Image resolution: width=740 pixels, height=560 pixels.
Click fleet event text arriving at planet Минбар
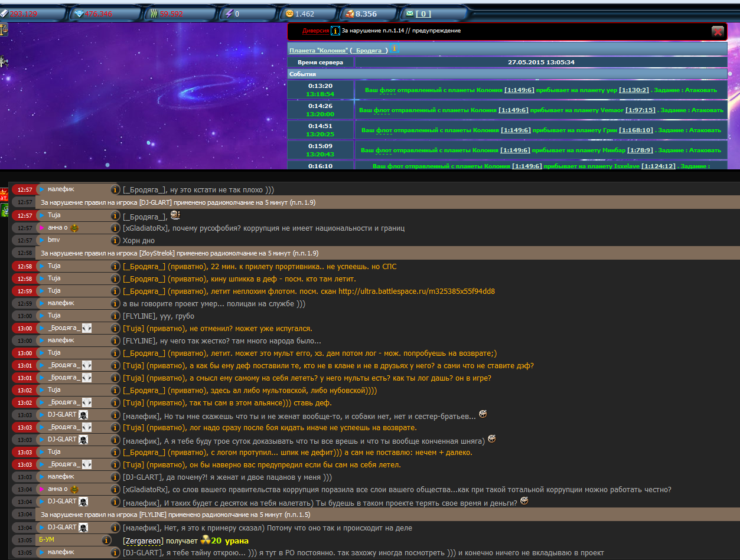coord(541,150)
